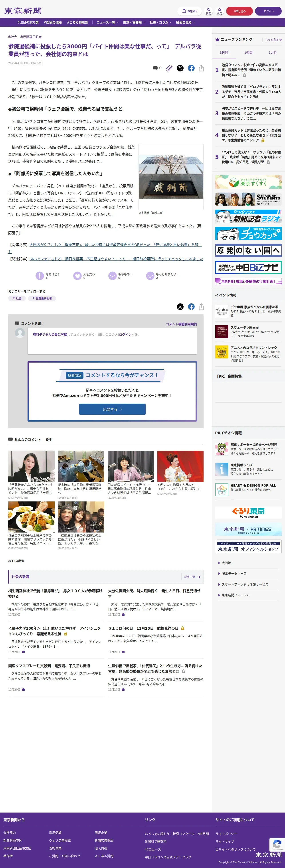Viewport: 285px width, 868px height.
Task: Click the purple ログイン button
Action: (x=269, y=11)
